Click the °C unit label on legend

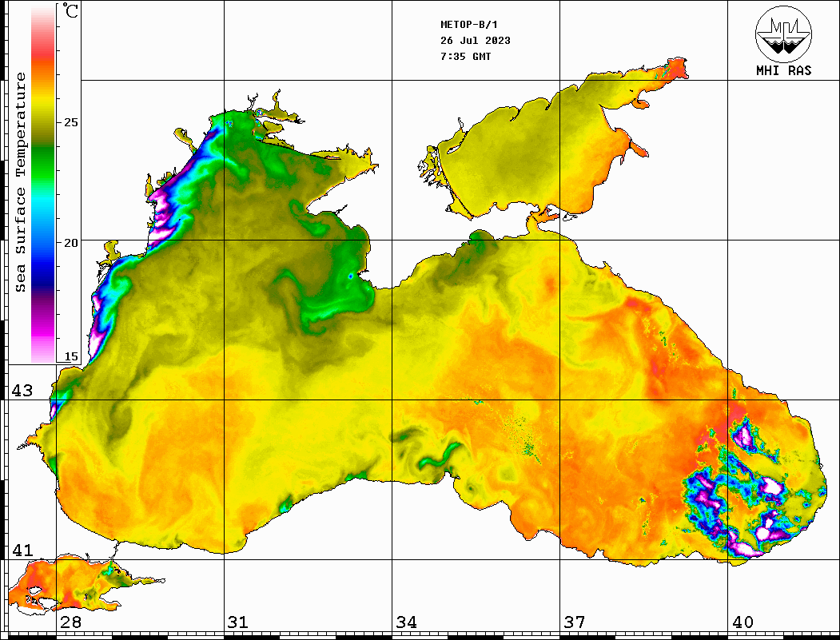(70, 10)
